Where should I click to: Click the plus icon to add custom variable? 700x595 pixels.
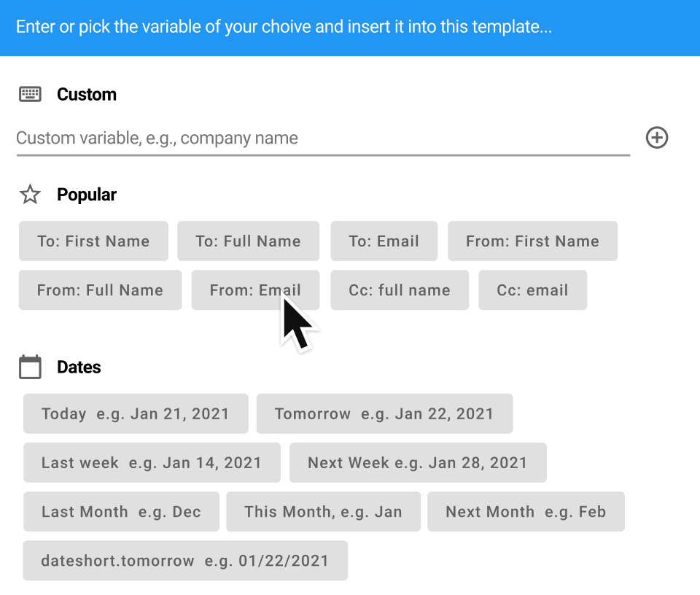pos(656,138)
